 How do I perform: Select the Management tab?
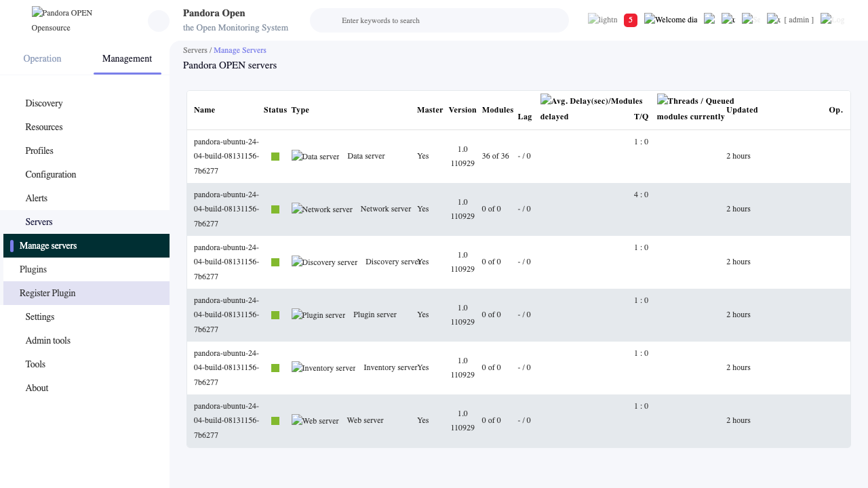(x=127, y=58)
